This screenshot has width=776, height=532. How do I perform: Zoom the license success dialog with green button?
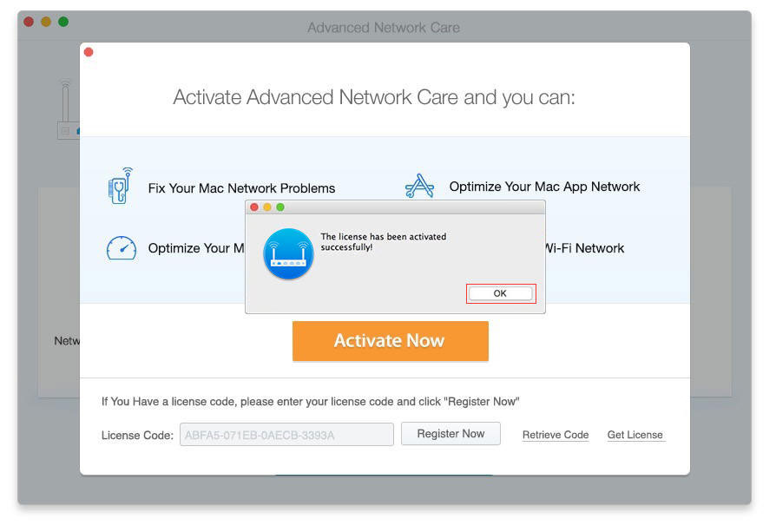click(x=280, y=207)
